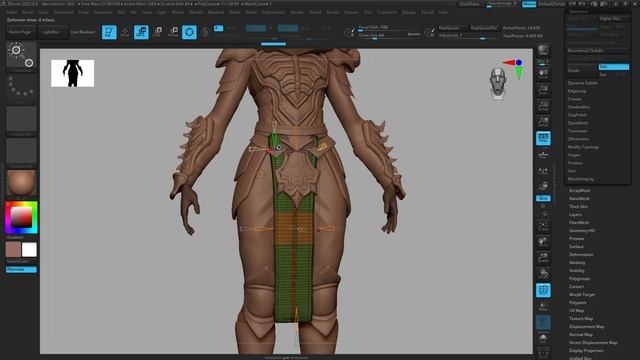Open the Zplugin menu
The width and height of the screenshot is (640, 360).
(409, 13)
